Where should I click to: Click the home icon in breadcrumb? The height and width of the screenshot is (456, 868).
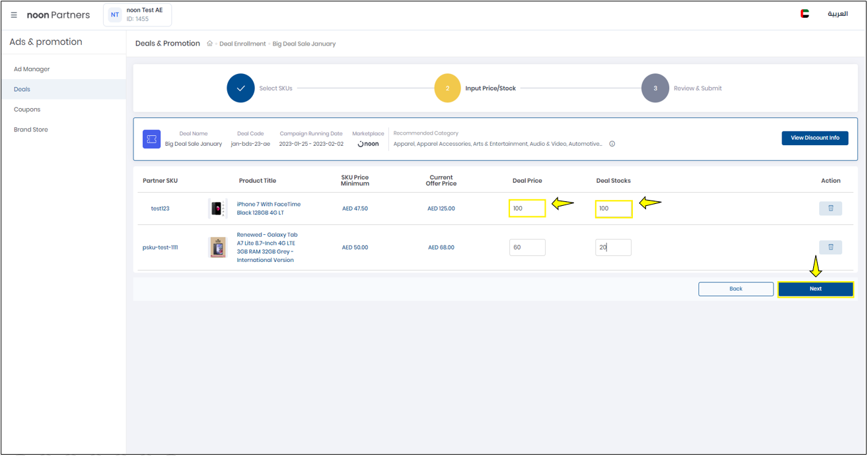click(x=210, y=44)
